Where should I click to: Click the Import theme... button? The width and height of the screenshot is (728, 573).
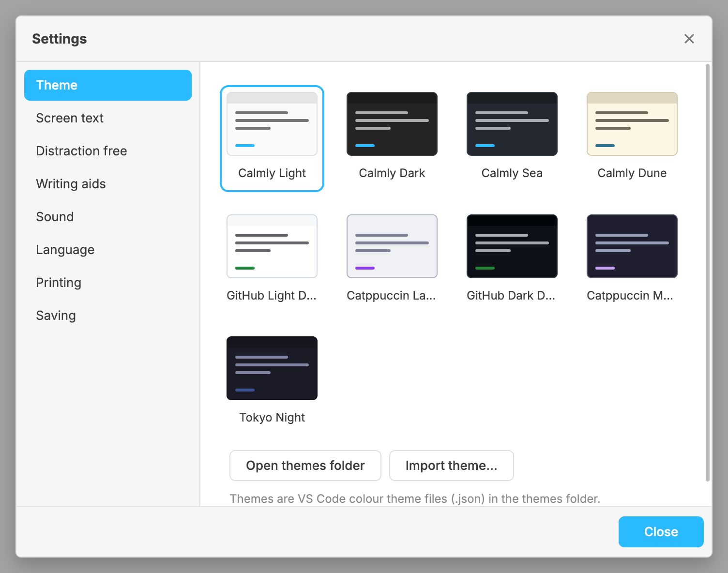click(x=452, y=466)
